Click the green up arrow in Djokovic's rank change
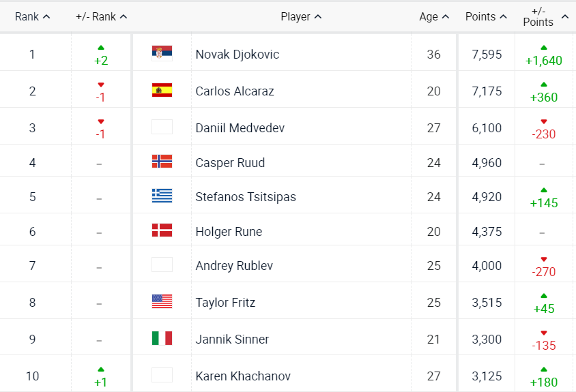The image size is (576, 392). coord(101,48)
